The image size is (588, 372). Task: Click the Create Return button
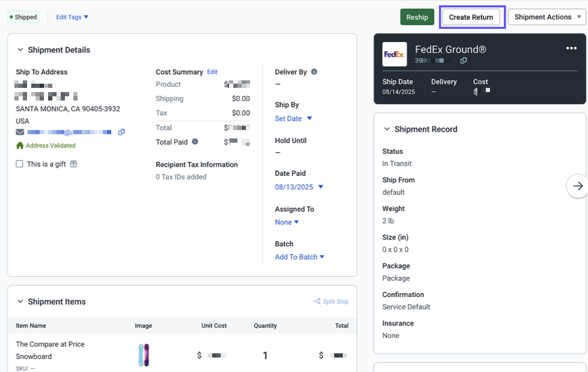pyautogui.click(x=471, y=17)
